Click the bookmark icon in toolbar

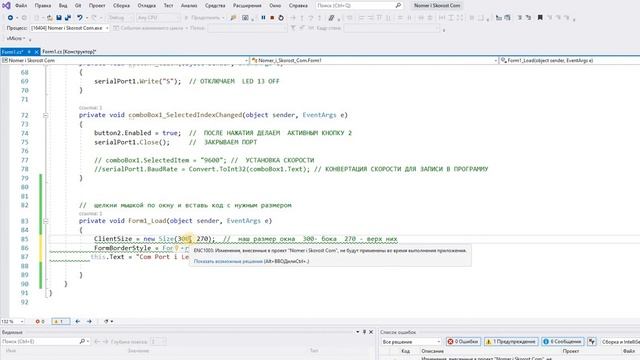540,18
